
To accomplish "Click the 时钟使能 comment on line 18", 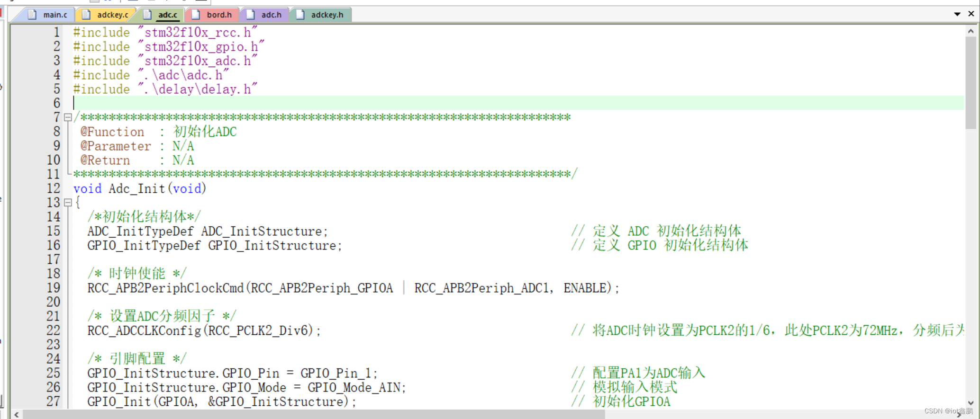I will pos(137,274).
